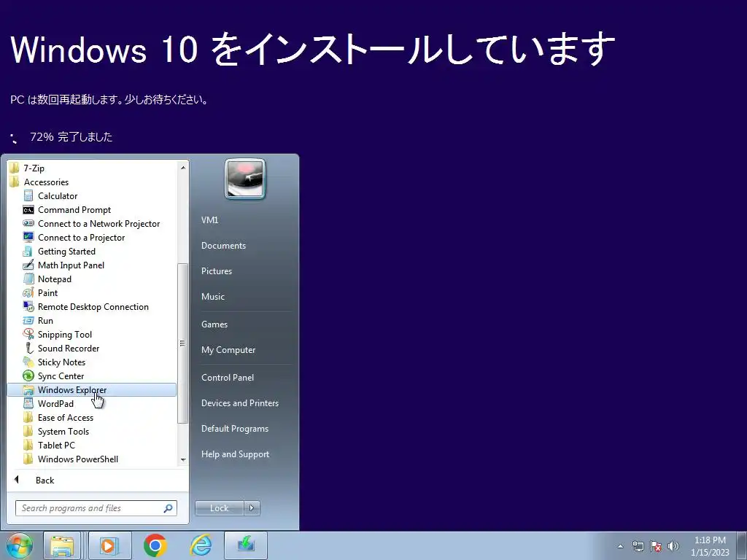The image size is (747, 560).
Task: Open the highlighted Windows Explorer entry
Action: pyautogui.click(x=91, y=389)
